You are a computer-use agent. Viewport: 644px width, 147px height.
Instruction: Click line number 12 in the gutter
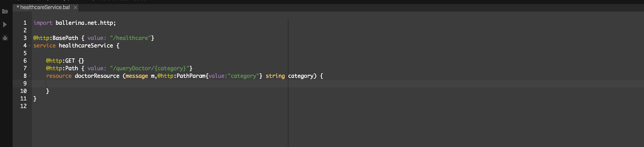(23, 106)
